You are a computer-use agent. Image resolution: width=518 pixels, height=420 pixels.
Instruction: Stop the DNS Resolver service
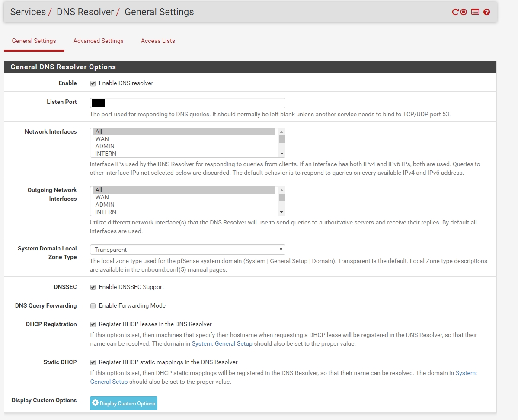(x=464, y=12)
